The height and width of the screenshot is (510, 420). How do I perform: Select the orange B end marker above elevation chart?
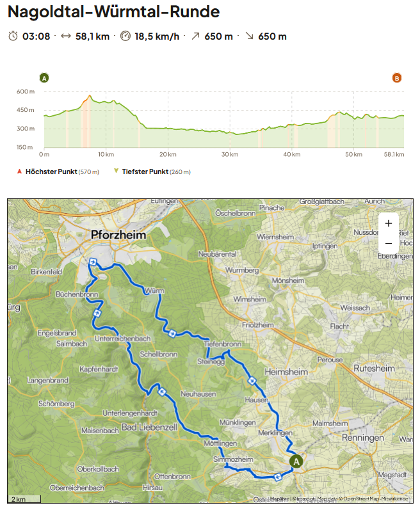397,78
